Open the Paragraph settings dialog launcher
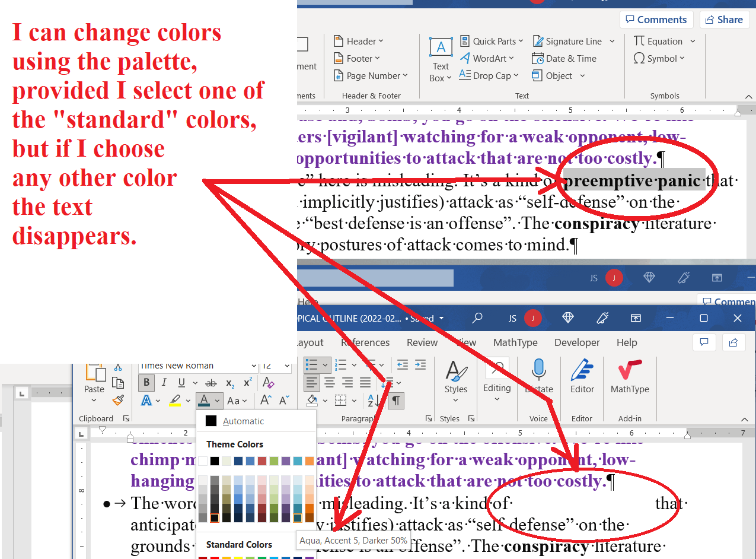The height and width of the screenshot is (559, 756). [x=429, y=418]
